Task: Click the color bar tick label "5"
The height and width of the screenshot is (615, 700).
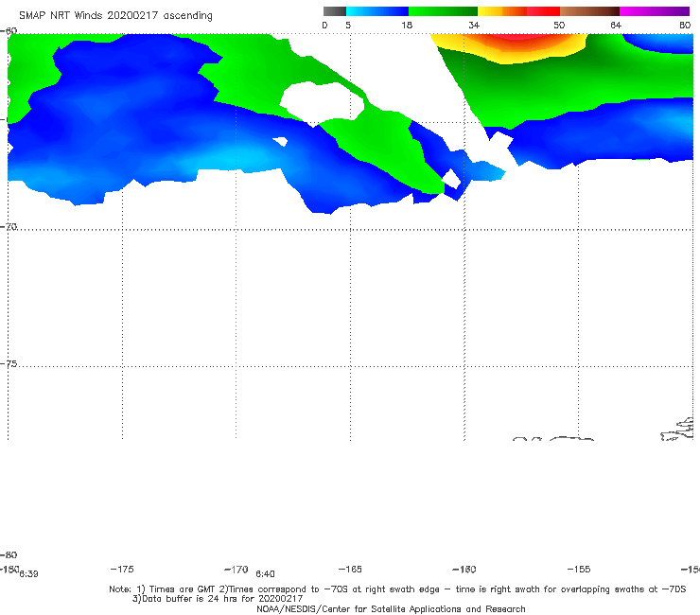Action: (348, 26)
